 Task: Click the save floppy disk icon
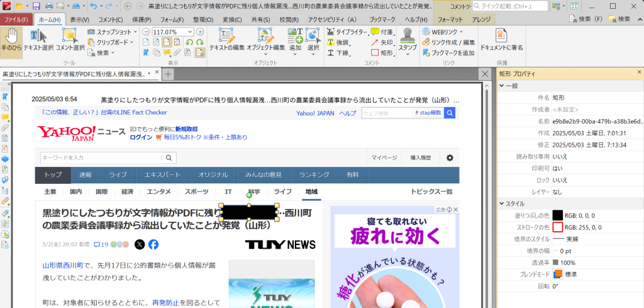click(36, 6)
